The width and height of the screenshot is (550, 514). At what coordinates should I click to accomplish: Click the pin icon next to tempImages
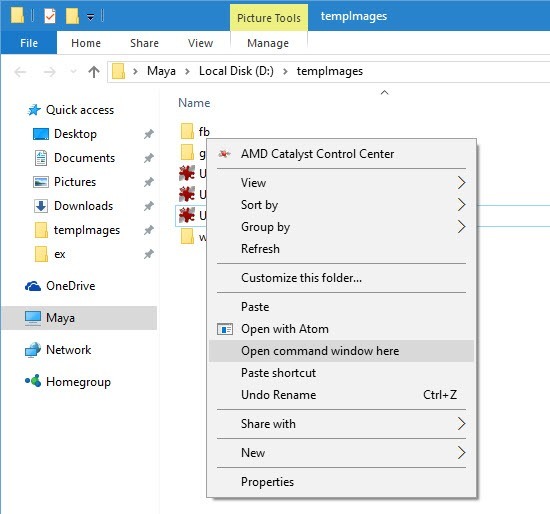click(x=149, y=230)
